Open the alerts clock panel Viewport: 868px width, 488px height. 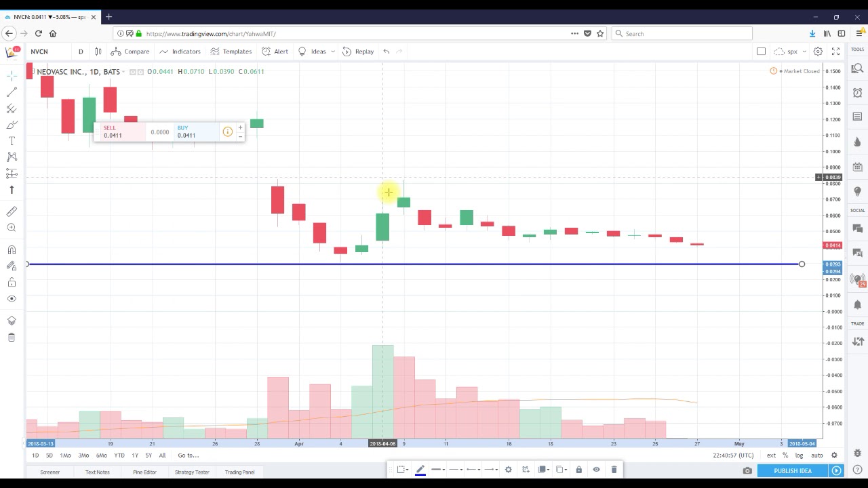(858, 93)
